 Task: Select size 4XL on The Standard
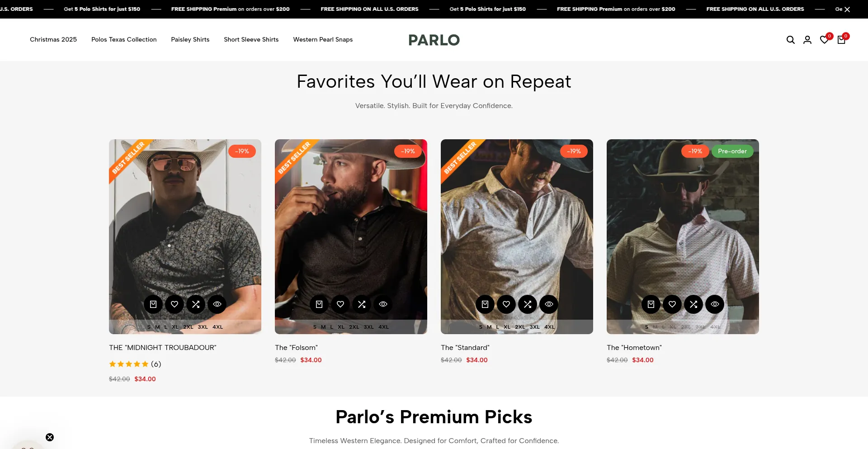point(549,327)
